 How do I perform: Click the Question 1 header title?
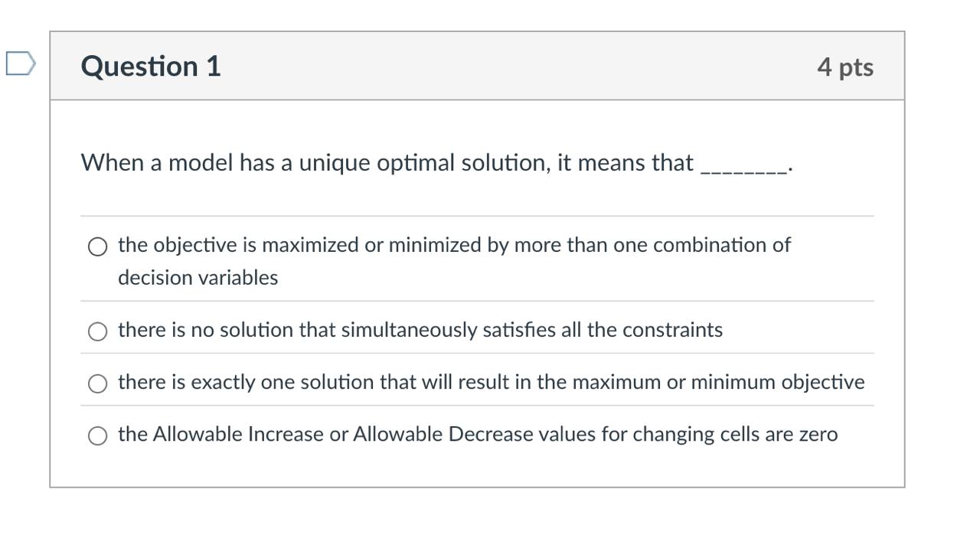pos(149,67)
